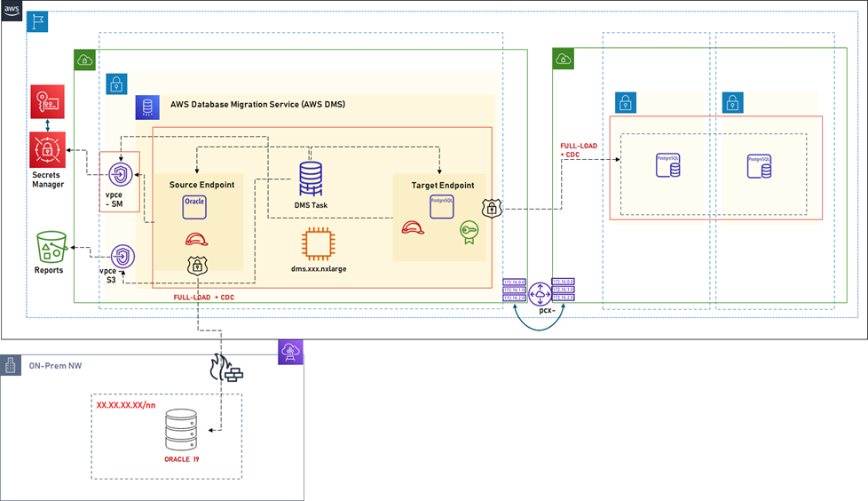The height and width of the screenshot is (501, 868).
Task: Click the DMS Task database icon
Action: tap(311, 179)
